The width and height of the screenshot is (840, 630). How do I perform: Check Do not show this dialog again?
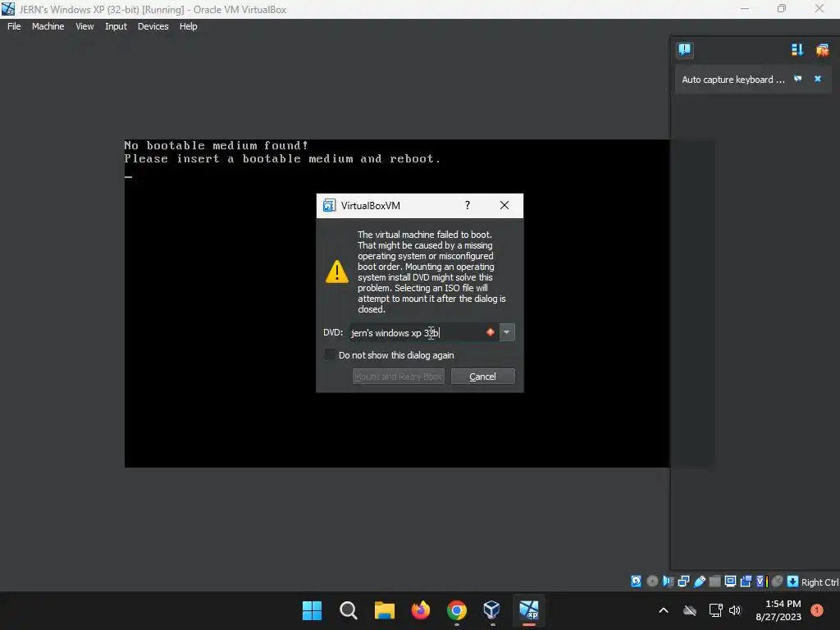click(330, 355)
